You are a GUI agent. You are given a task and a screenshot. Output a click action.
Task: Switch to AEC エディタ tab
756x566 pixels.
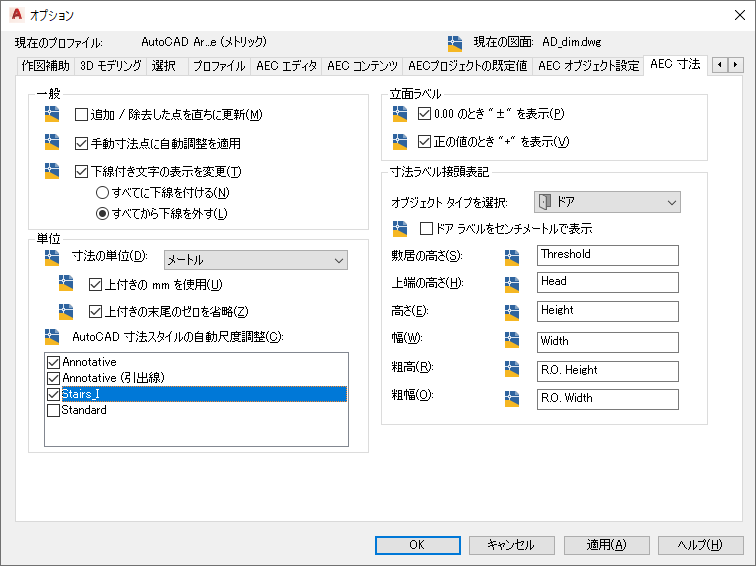(x=286, y=66)
